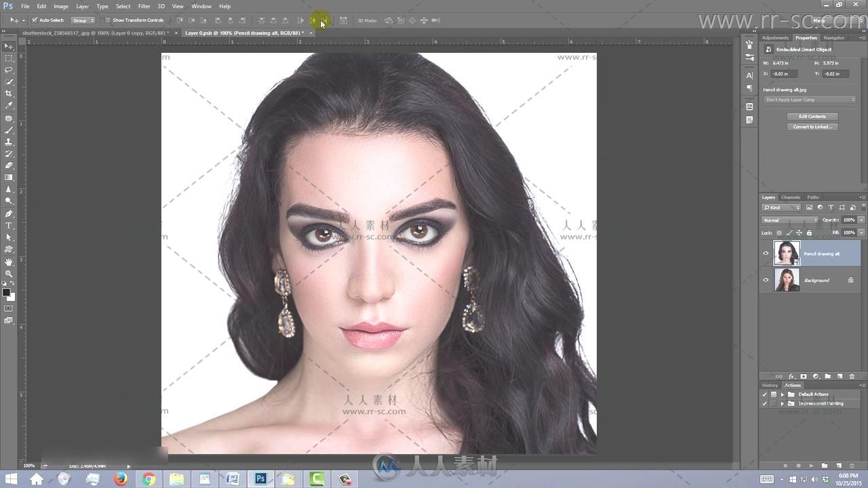
Task: Hide the Pencil drawing alt layer
Action: 766,253
